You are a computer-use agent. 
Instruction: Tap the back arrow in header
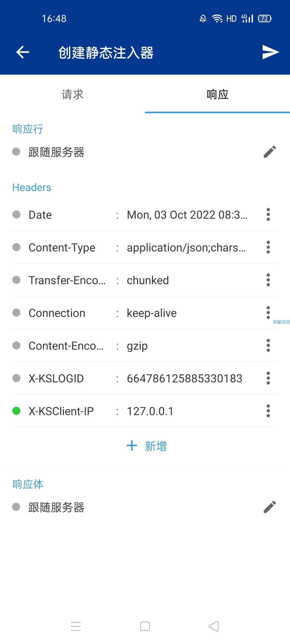(23, 52)
